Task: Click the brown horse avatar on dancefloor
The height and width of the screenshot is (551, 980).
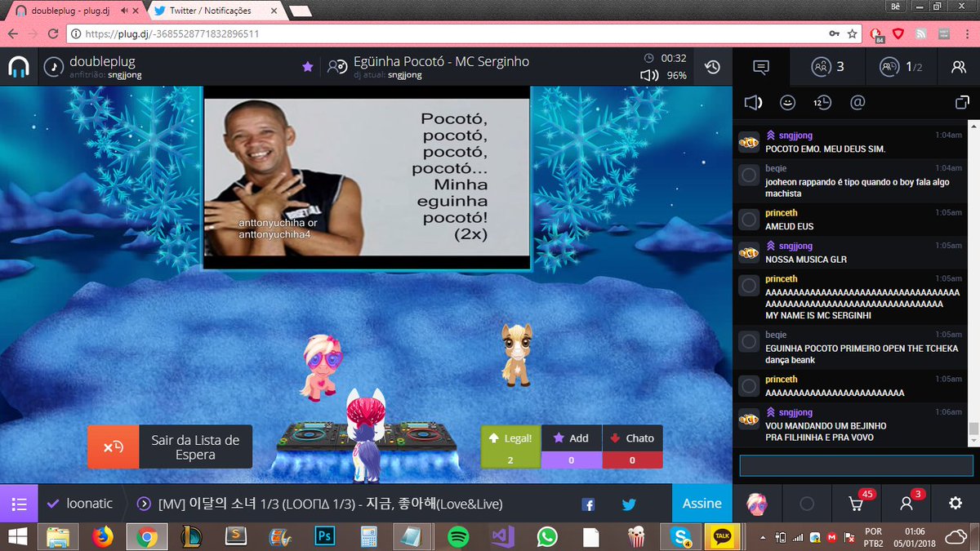Action: tap(516, 353)
